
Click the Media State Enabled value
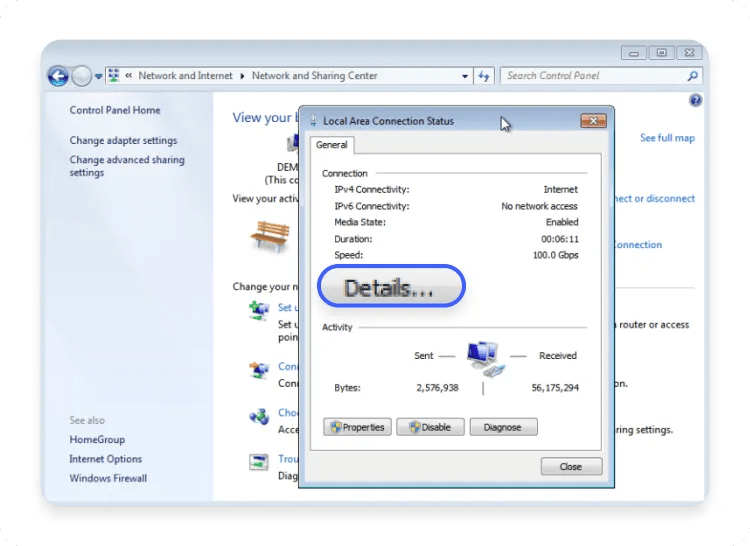[562, 222]
